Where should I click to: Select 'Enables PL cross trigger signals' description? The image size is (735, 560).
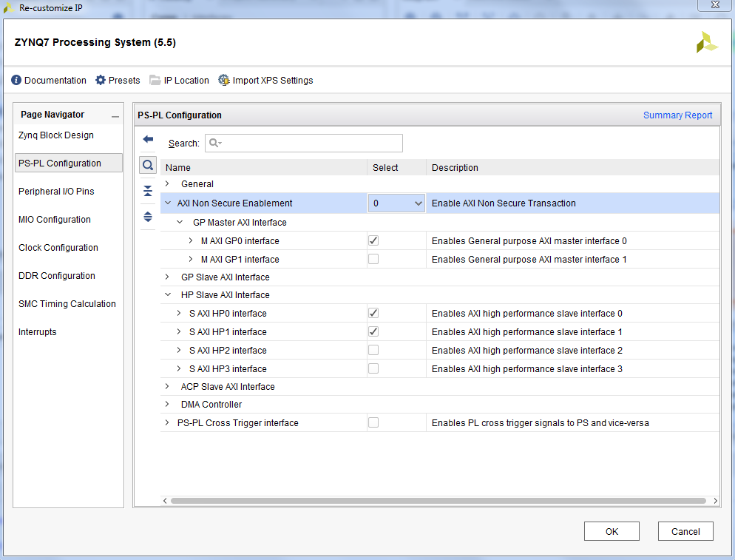point(540,422)
